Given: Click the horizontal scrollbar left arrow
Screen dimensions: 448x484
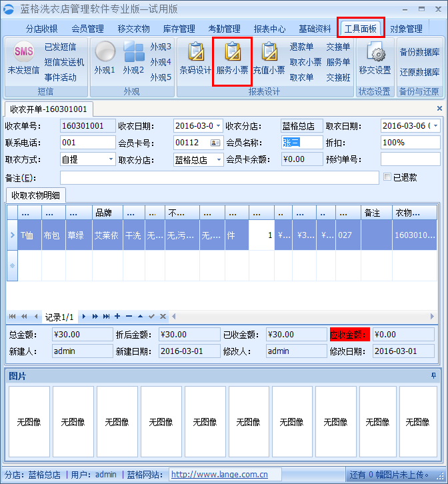Looking at the screenshot, I should click(173, 317).
